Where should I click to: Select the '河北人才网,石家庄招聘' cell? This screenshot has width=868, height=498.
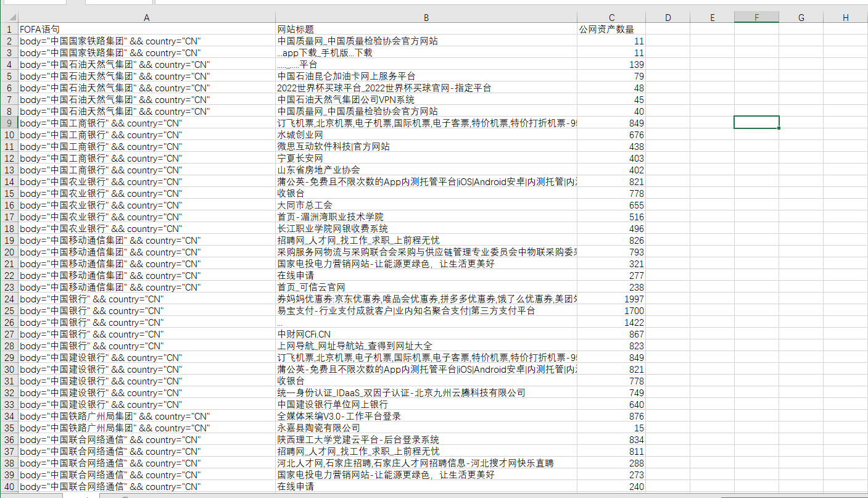click(426, 463)
